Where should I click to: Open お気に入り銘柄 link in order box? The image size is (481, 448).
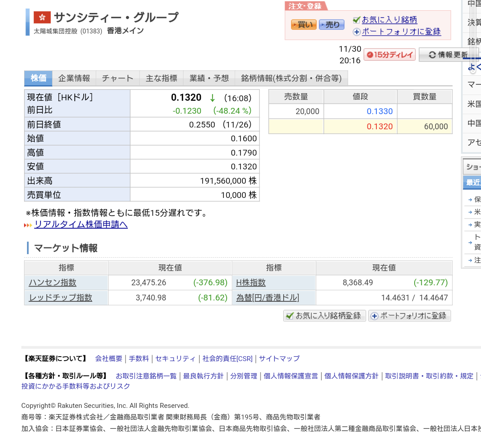pos(389,20)
